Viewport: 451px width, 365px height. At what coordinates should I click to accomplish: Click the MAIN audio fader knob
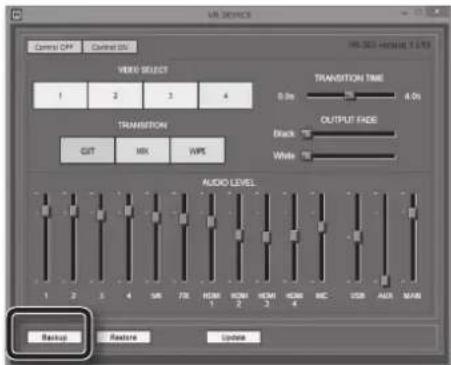click(x=412, y=213)
